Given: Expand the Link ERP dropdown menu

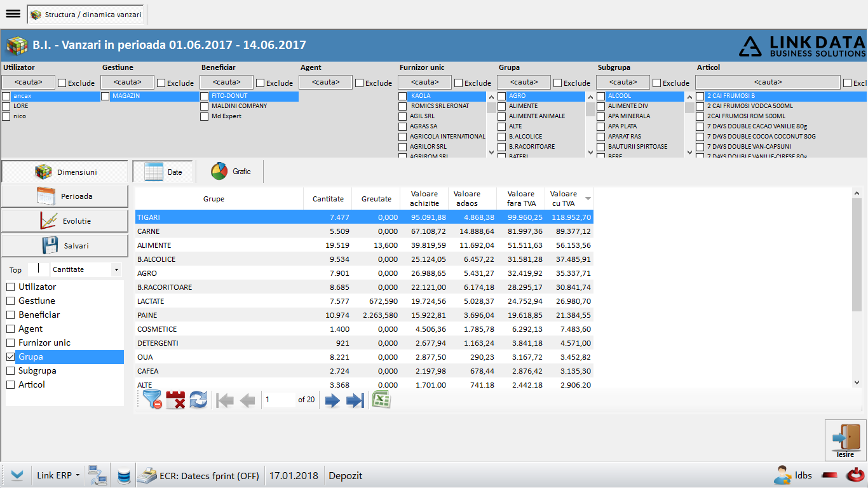Looking at the screenshot, I should (78, 475).
